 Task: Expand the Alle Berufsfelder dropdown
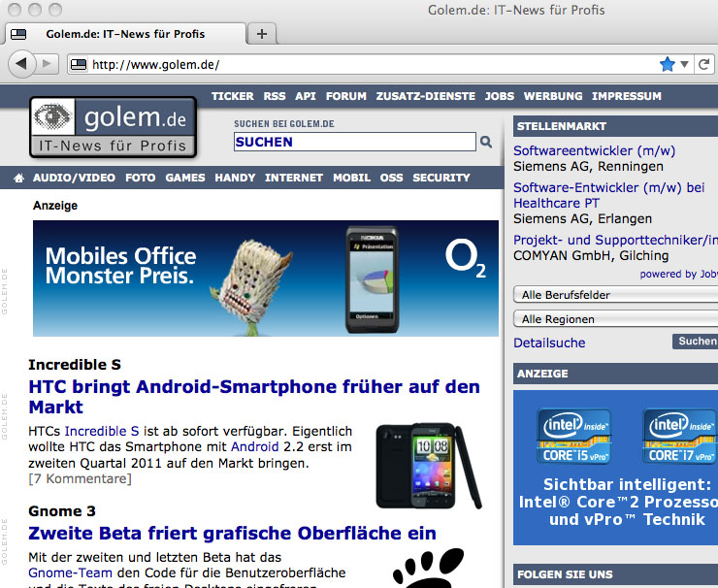click(x=615, y=295)
